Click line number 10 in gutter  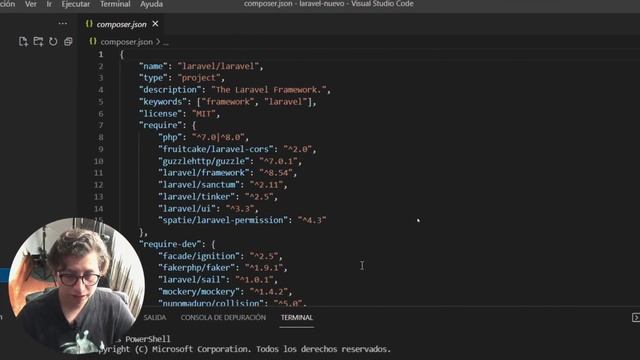98,161
